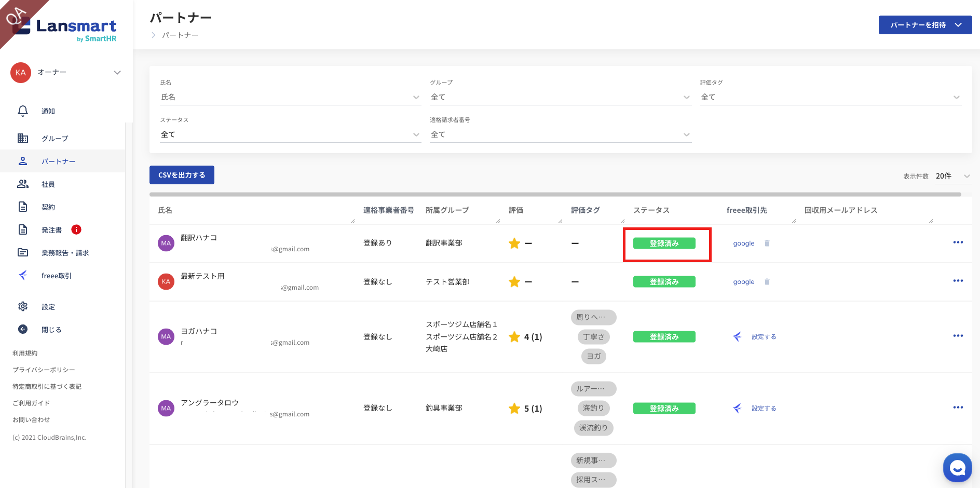
Task: Click 設定する for ヨガハナコ
Action: pos(764,336)
